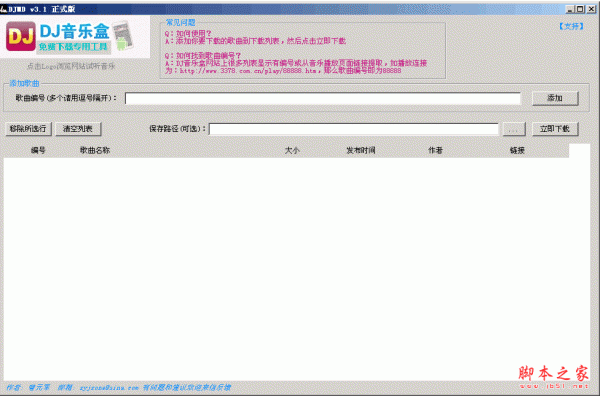This screenshot has width=600, height=396.
Task: Sort by the 大小 size column header
Action: [x=292, y=150]
